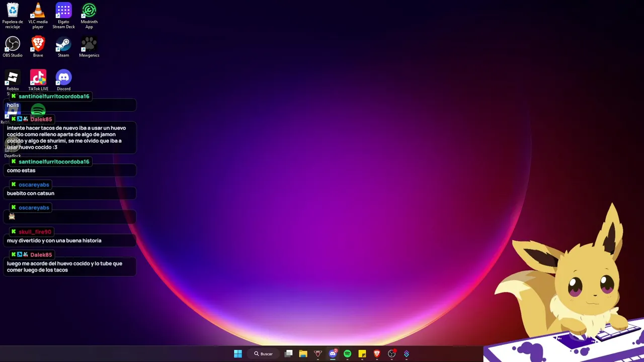
Task: Click the skull_fire90 username in chat
Action: (35, 232)
